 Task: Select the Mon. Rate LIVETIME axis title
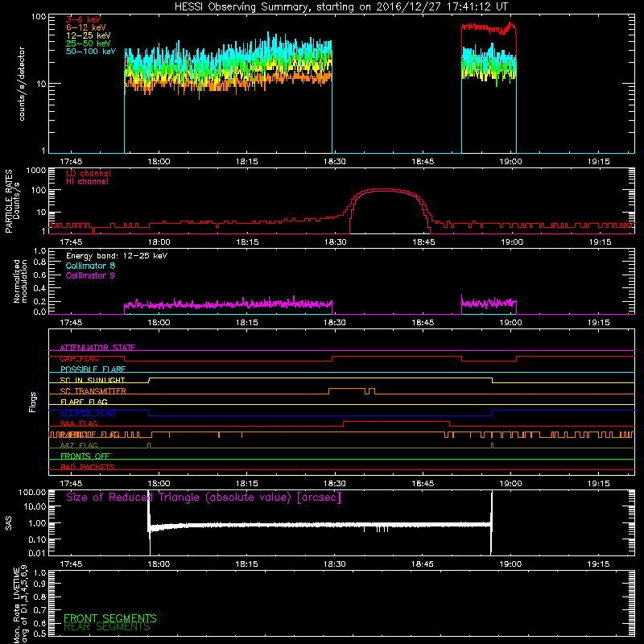click(21, 604)
